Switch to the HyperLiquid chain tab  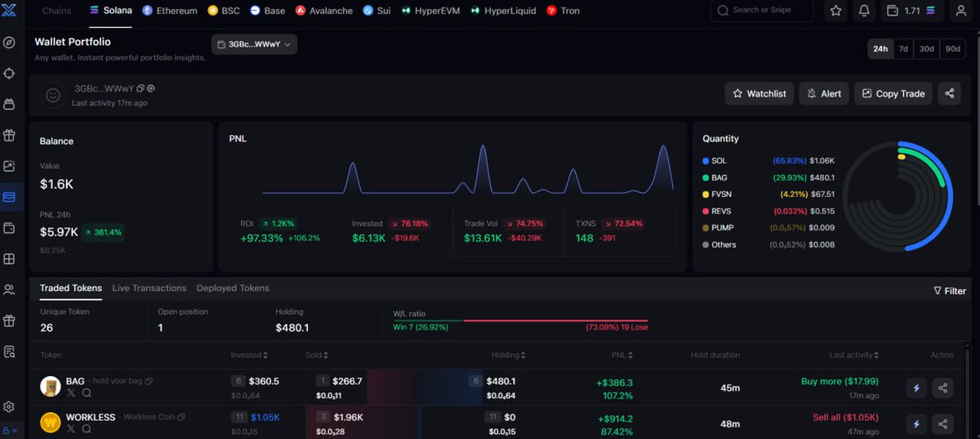click(x=503, y=11)
